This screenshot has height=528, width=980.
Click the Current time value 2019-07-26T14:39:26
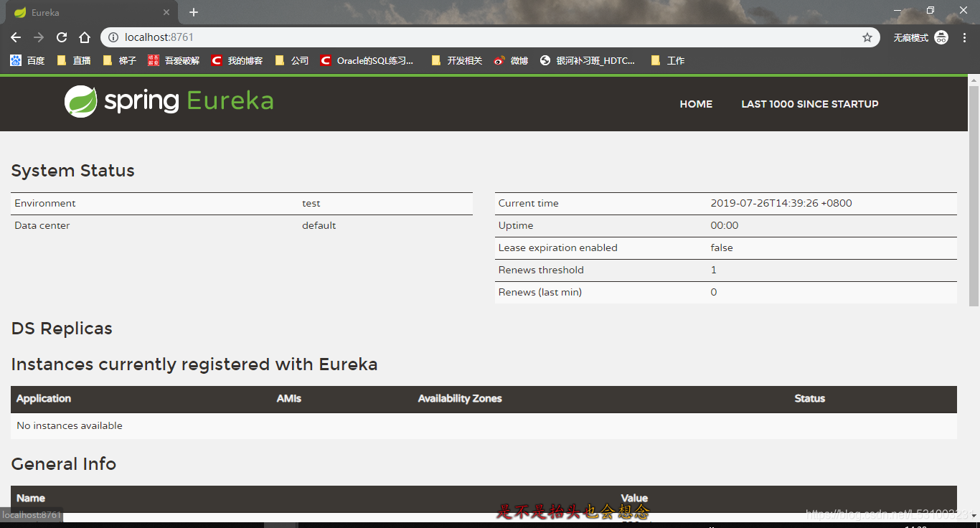[x=781, y=204]
